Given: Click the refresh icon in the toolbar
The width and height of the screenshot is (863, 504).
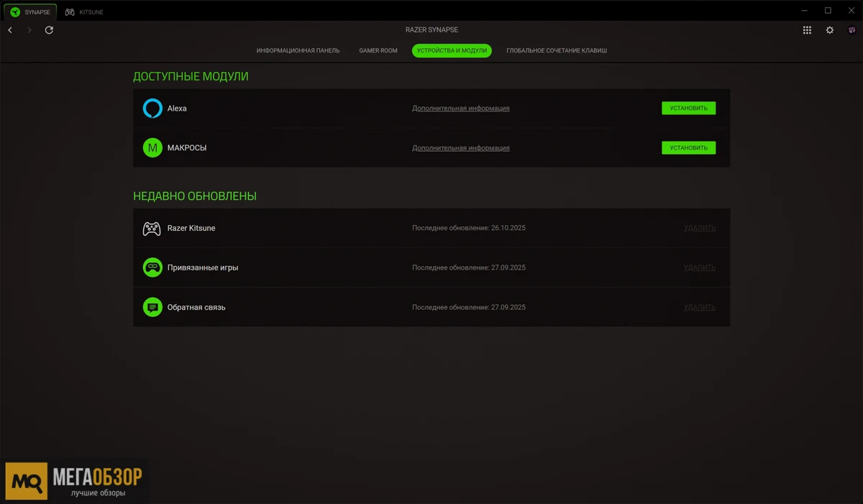Looking at the screenshot, I should (49, 30).
